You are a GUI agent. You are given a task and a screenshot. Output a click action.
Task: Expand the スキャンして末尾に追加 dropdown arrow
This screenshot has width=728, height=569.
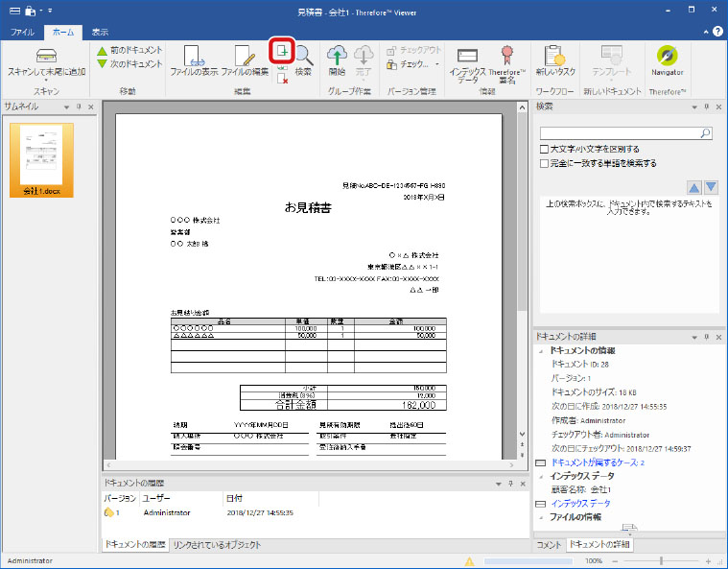point(47,81)
